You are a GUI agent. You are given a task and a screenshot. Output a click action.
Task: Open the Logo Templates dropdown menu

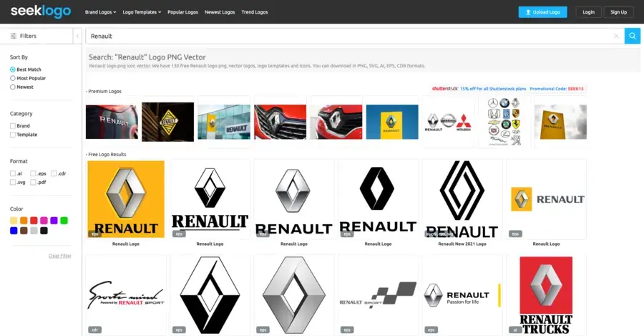pyautogui.click(x=142, y=12)
